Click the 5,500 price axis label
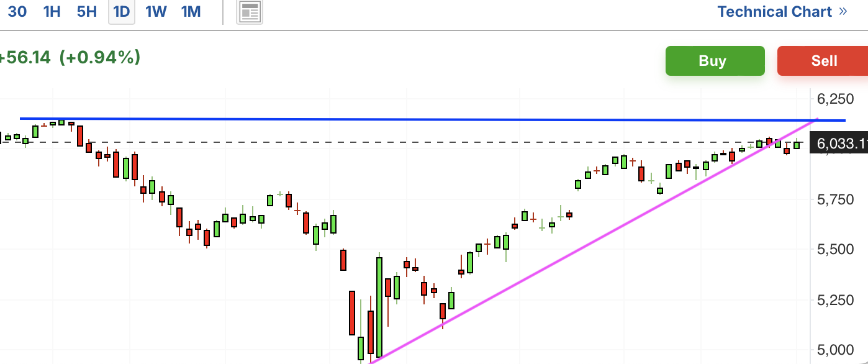Viewport: 868px width, 364px height. coord(834,250)
